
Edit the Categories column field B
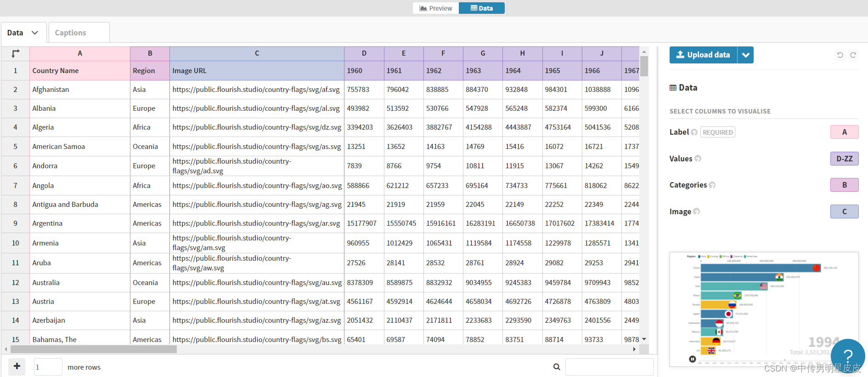pos(844,185)
